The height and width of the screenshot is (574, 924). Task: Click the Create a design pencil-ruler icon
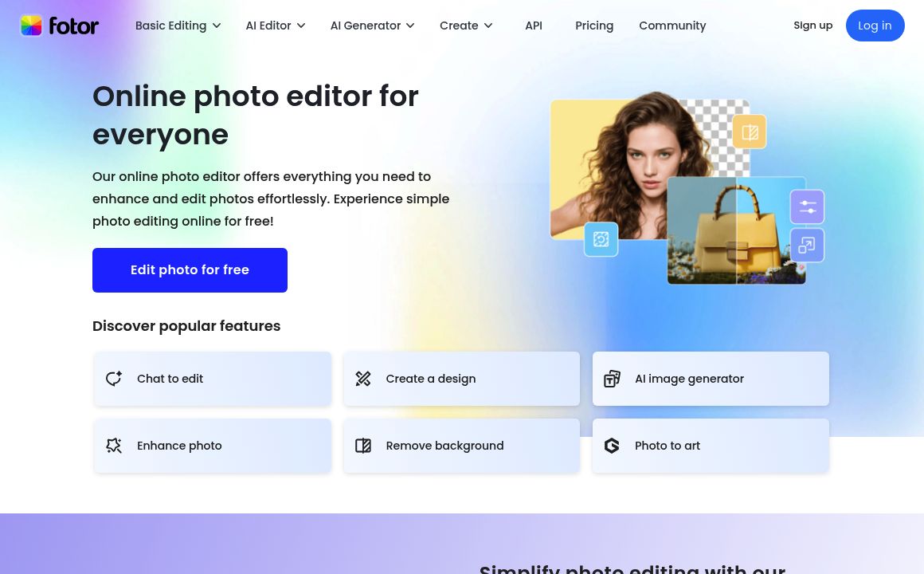[x=363, y=378]
